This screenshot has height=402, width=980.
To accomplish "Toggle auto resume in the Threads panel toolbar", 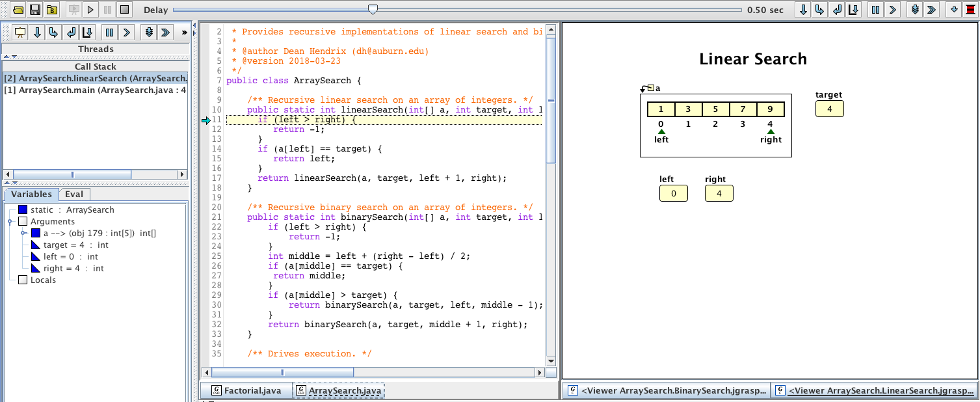I will (166, 32).
